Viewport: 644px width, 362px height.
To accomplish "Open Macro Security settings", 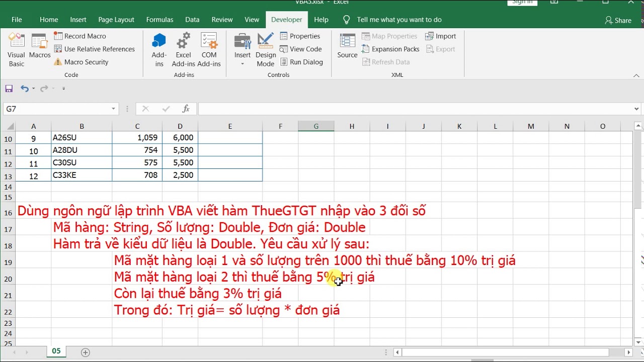I will pyautogui.click(x=81, y=62).
